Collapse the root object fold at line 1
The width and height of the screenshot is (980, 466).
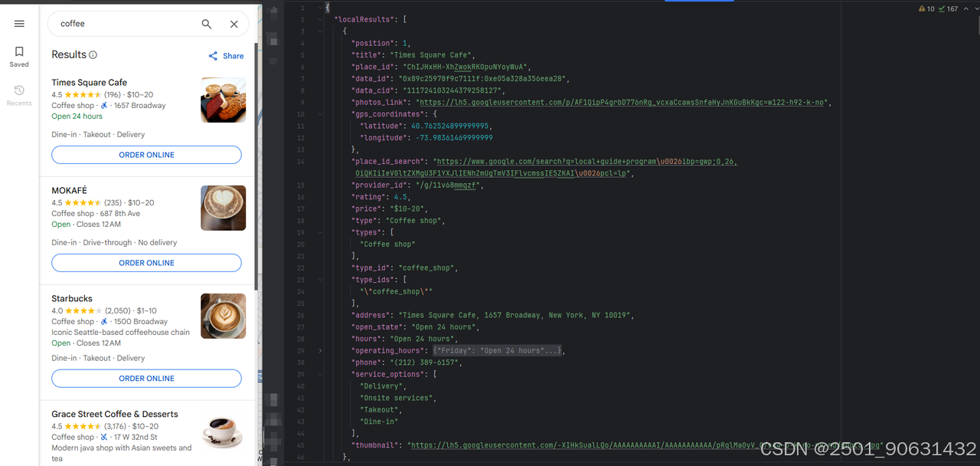coord(319,8)
